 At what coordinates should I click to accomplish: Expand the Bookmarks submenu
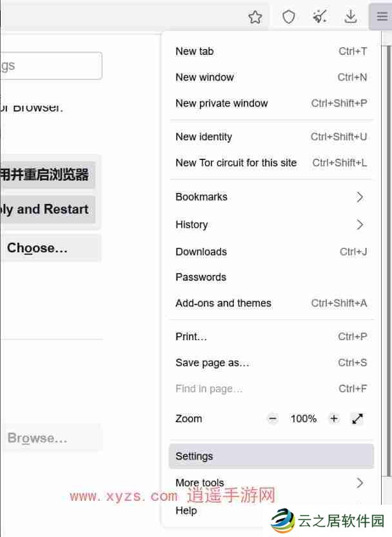(x=271, y=197)
